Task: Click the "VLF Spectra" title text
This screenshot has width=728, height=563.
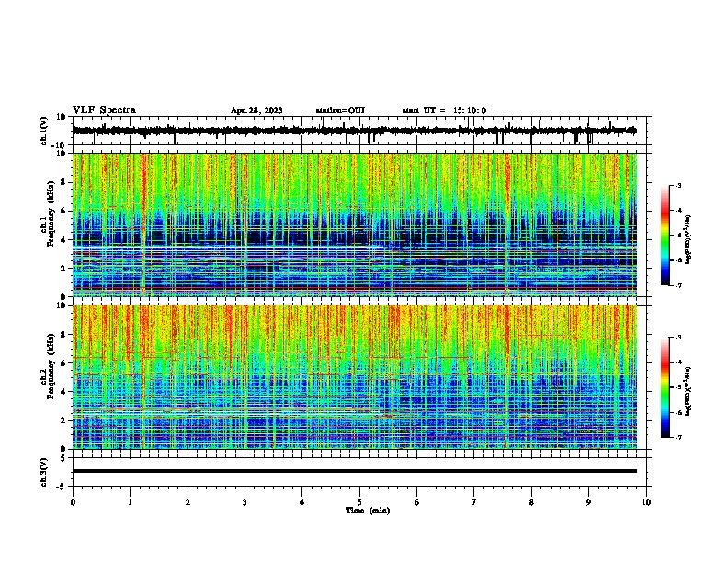Action: (x=104, y=110)
